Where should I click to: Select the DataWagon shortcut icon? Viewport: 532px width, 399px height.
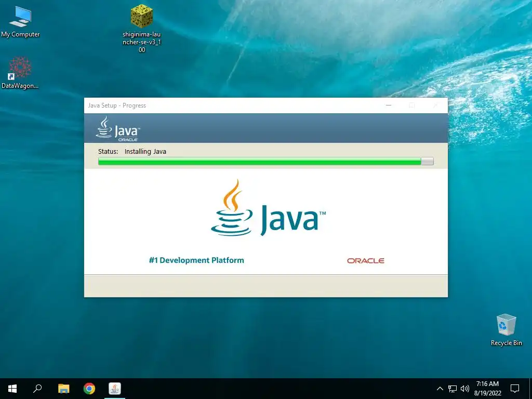coord(20,73)
